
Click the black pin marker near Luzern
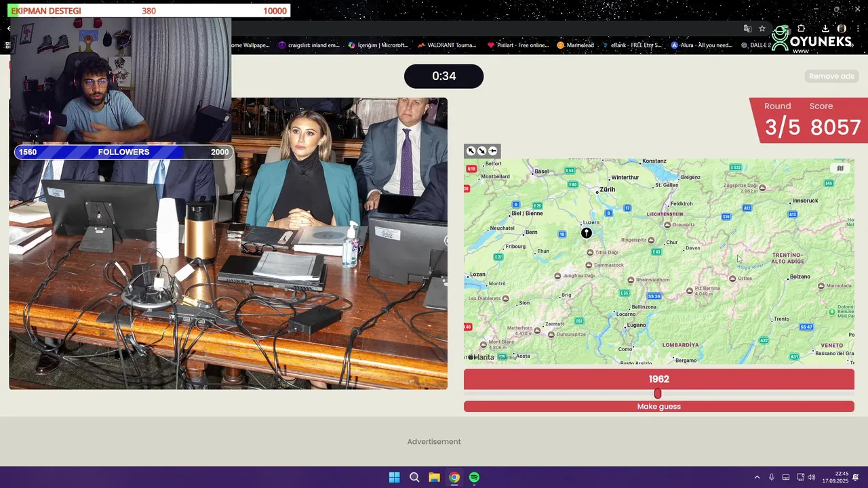click(x=587, y=233)
